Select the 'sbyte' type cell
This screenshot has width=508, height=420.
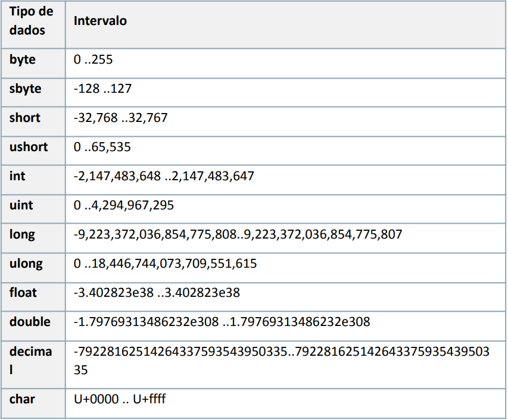pos(26,89)
